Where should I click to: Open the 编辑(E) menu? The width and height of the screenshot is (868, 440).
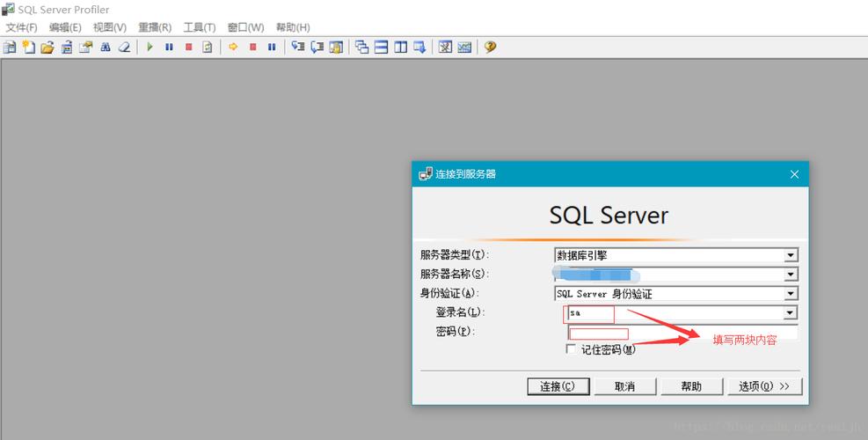tap(65, 27)
